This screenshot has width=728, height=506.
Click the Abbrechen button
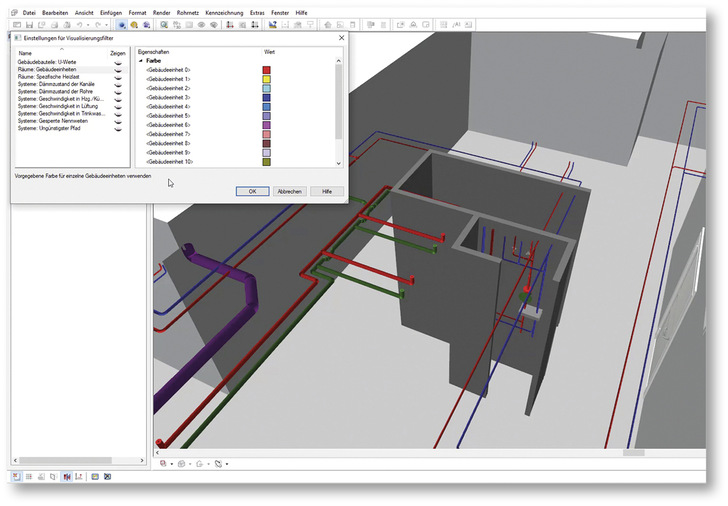(289, 190)
